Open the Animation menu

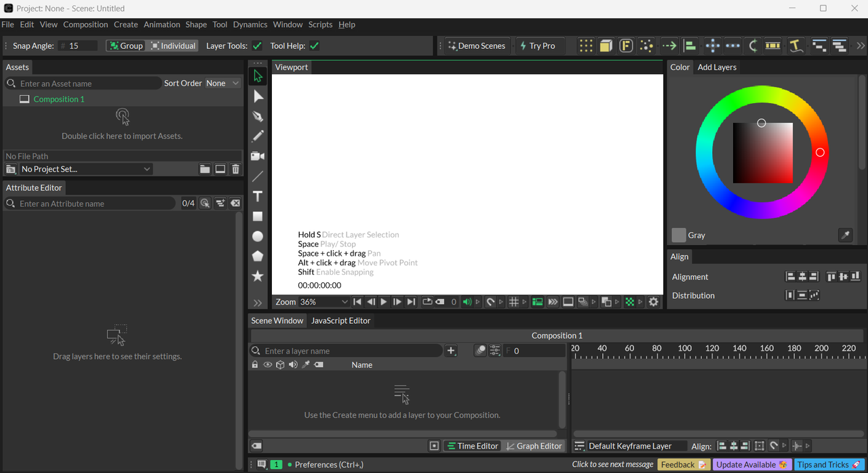tap(162, 24)
